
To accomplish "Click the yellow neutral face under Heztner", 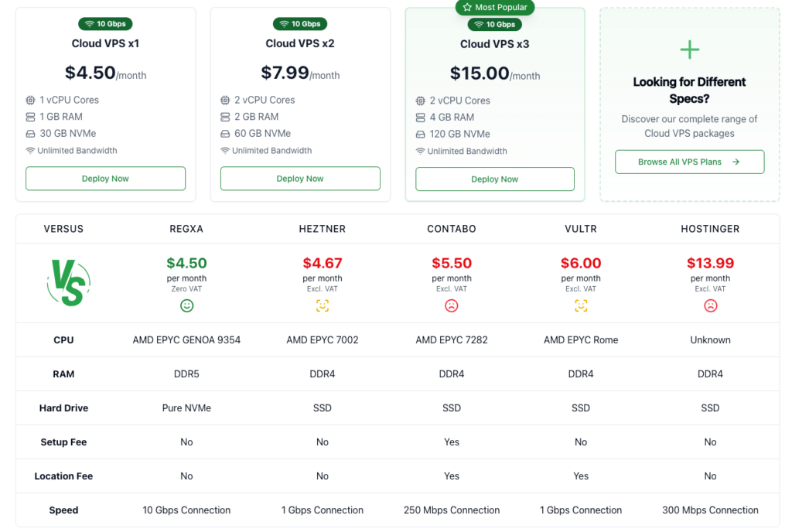I will tap(323, 306).
